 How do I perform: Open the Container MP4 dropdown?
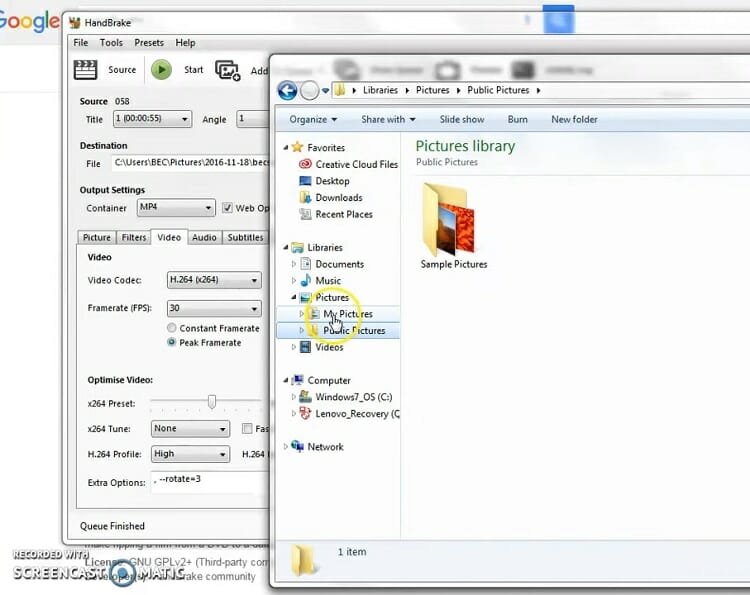click(x=176, y=208)
